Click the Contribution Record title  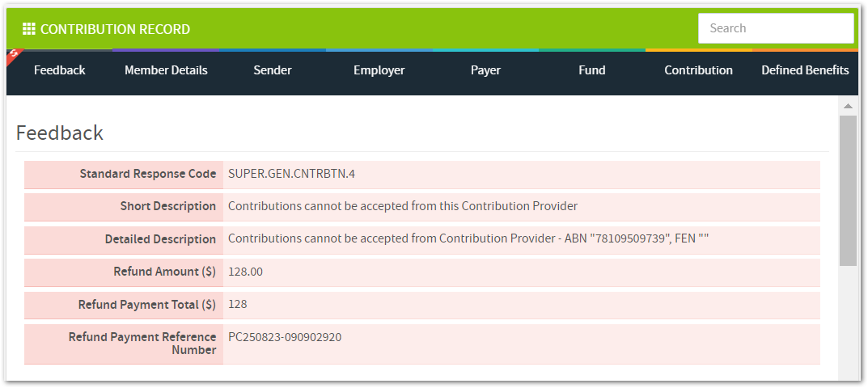coord(115,29)
